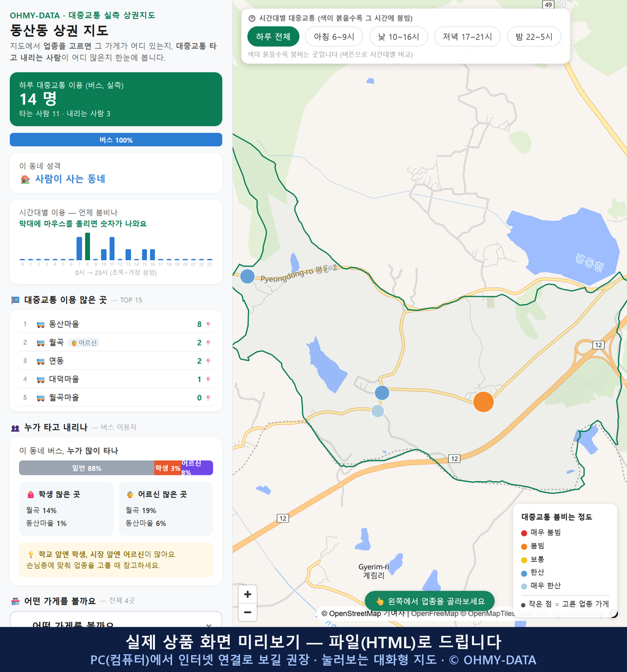
Task: Click the red 매우 붐빔 legend swatch
Action: point(524,533)
